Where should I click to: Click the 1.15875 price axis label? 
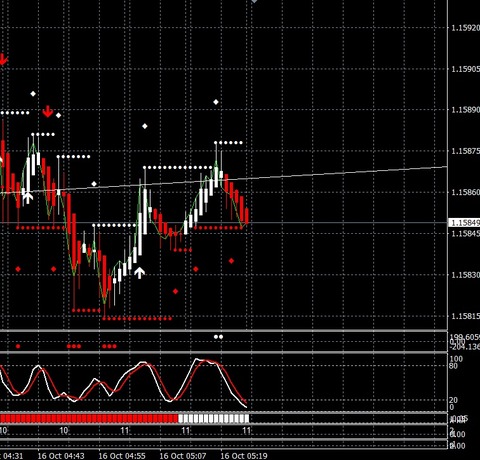click(465, 151)
